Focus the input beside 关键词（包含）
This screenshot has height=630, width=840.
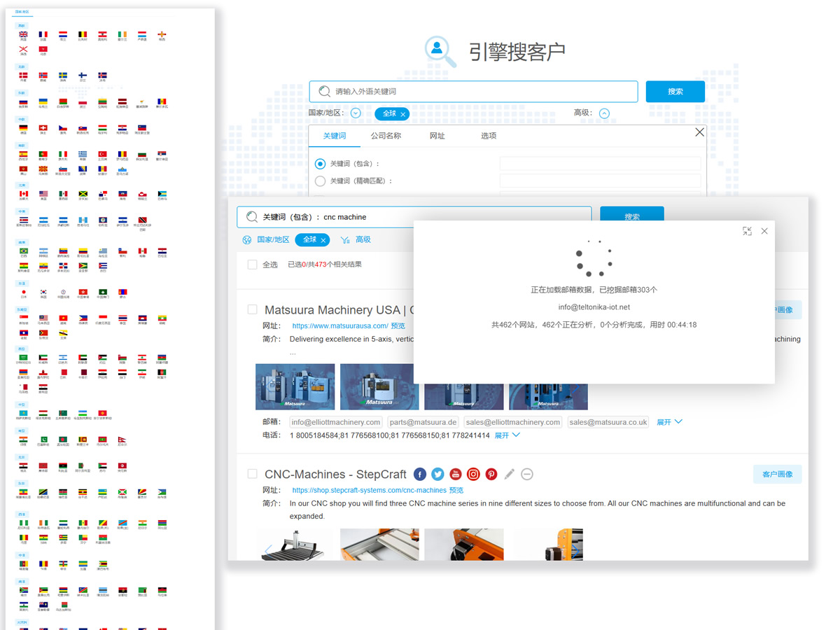pyautogui.click(x=601, y=164)
